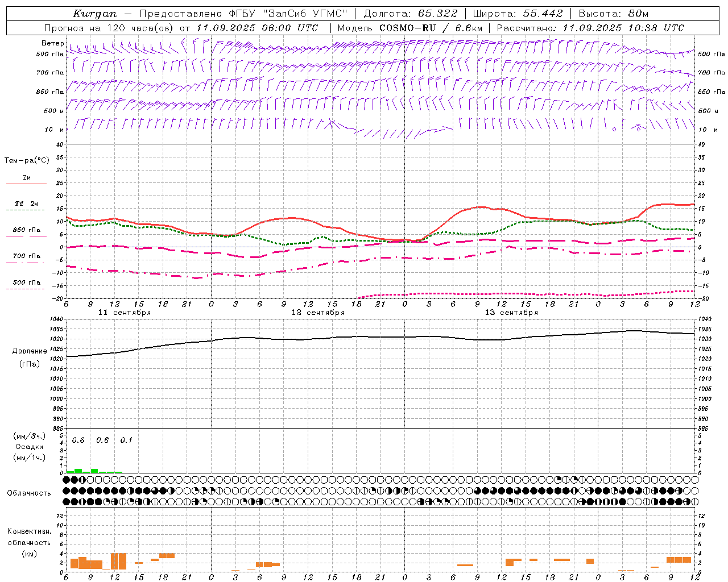Screen dimensions: 728x582
Task: Click the Осадки precipitation label
Action: point(30,447)
